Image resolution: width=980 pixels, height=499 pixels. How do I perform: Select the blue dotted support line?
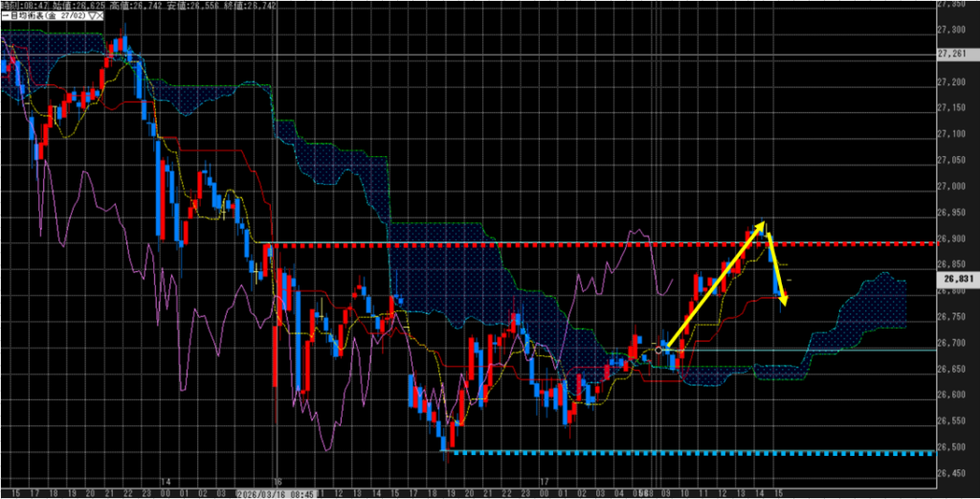pos(670,453)
